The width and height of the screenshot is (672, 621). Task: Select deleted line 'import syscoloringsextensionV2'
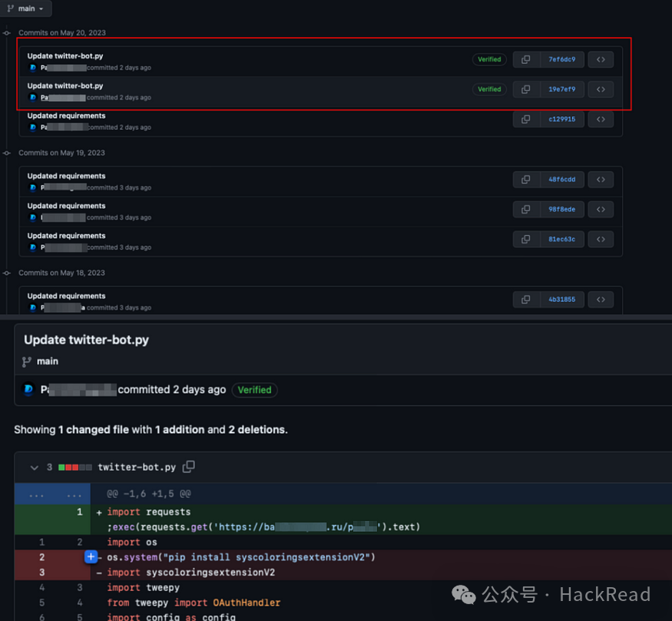pyautogui.click(x=191, y=573)
